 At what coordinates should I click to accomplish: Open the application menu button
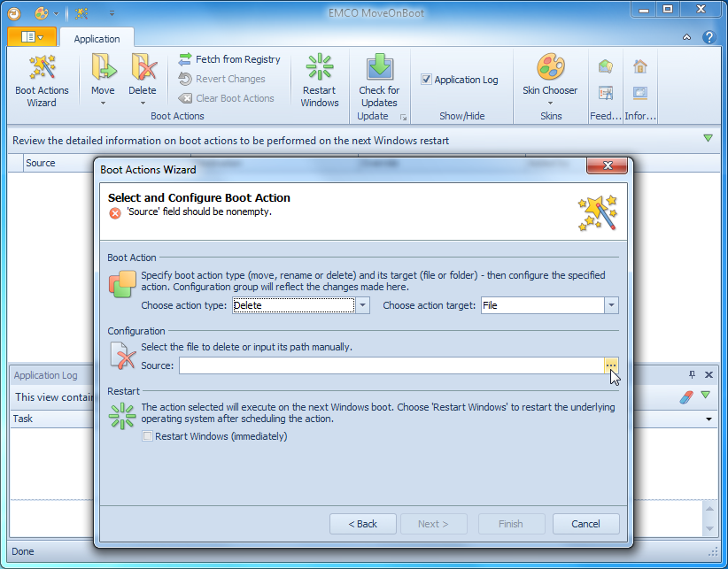pos(32,36)
